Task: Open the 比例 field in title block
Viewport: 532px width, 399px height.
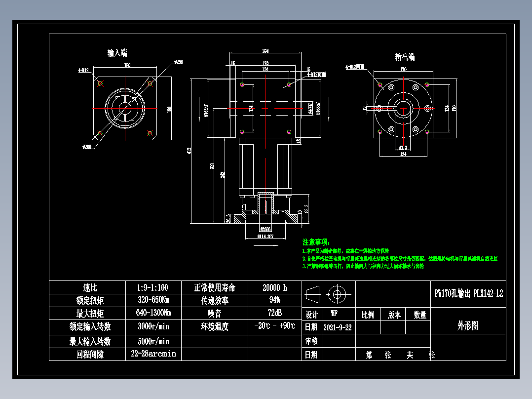Action: [x=368, y=315]
